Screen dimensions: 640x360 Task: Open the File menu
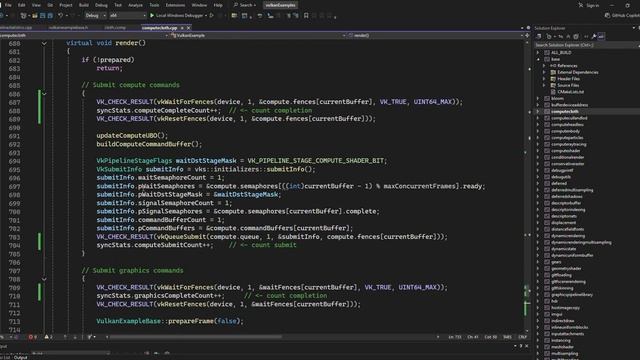8,5
